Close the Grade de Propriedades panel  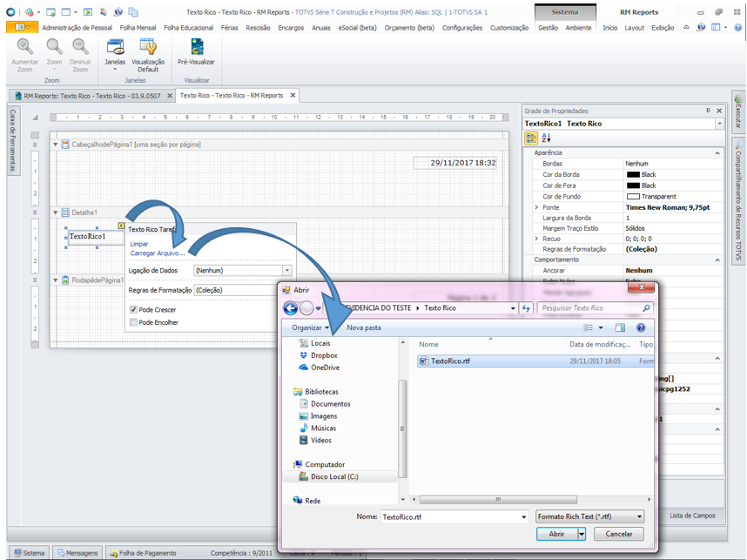click(719, 111)
